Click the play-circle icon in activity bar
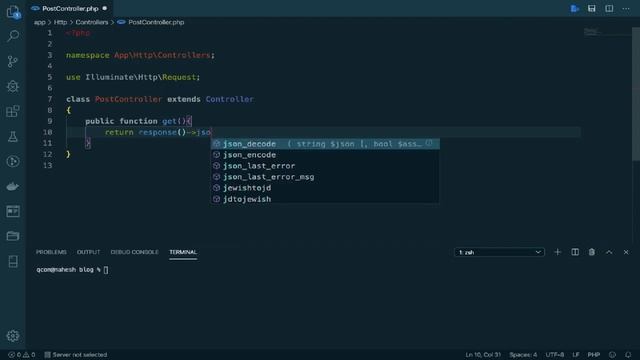The height and width of the screenshot is (360, 640). (x=13, y=161)
